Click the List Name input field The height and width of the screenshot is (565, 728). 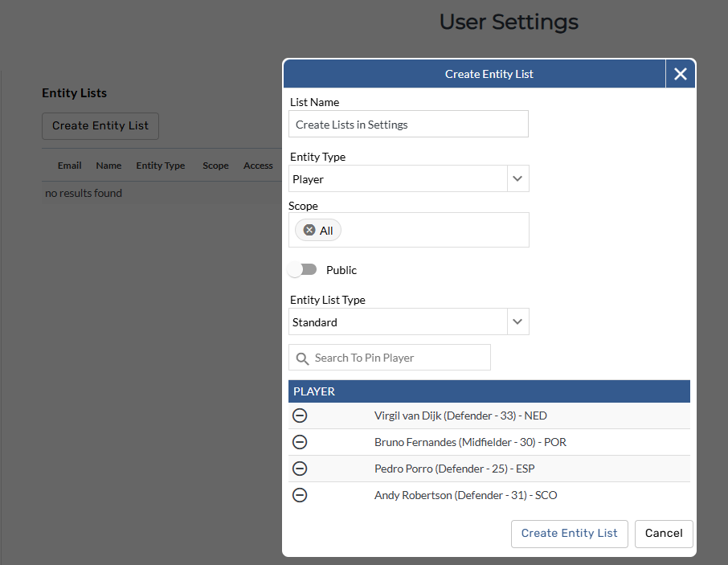pyautogui.click(x=408, y=124)
